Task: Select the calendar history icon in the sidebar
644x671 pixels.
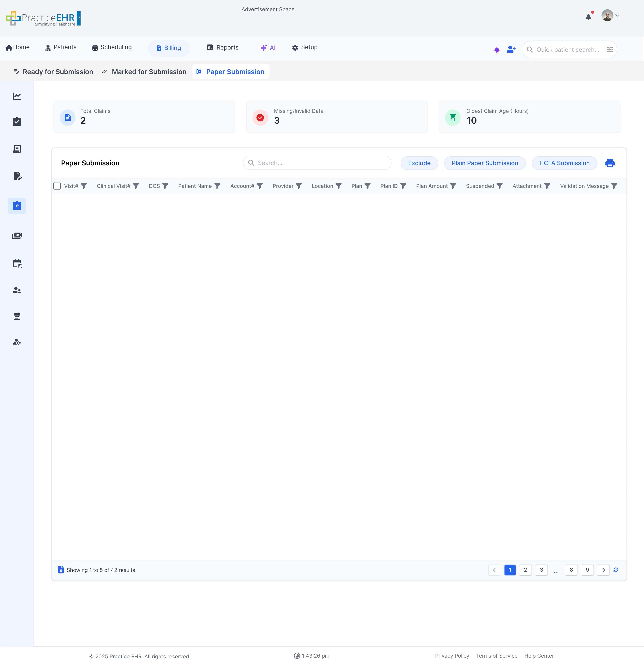Action: tap(17, 263)
